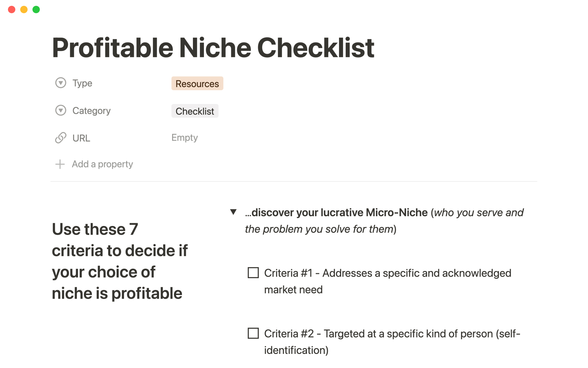Click the Category property label
This screenshot has width=588, height=368.
point(91,111)
